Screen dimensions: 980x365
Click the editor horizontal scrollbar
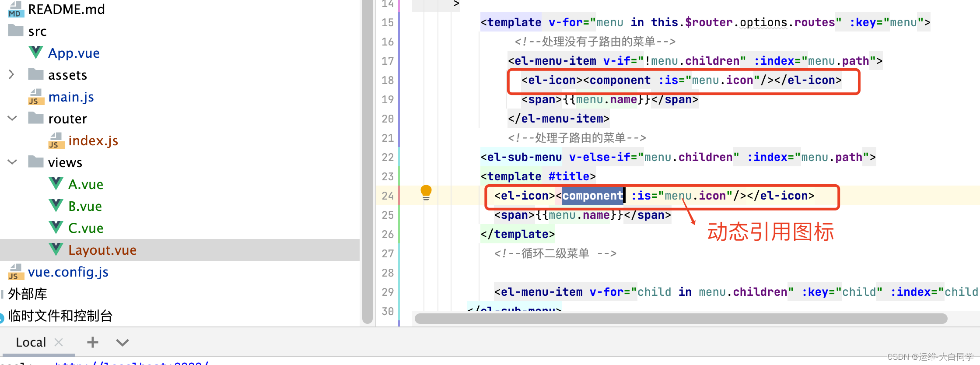tap(681, 319)
